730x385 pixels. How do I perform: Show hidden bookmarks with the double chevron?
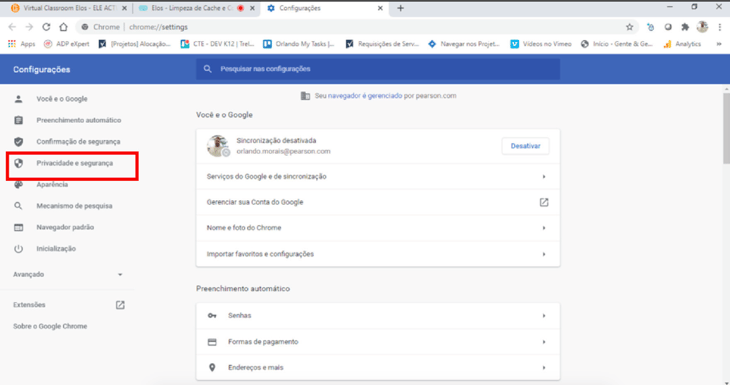719,44
